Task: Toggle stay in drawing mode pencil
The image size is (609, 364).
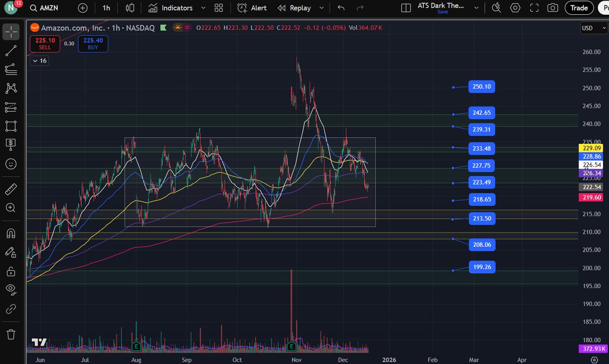Action: click(x=11, y=252)
